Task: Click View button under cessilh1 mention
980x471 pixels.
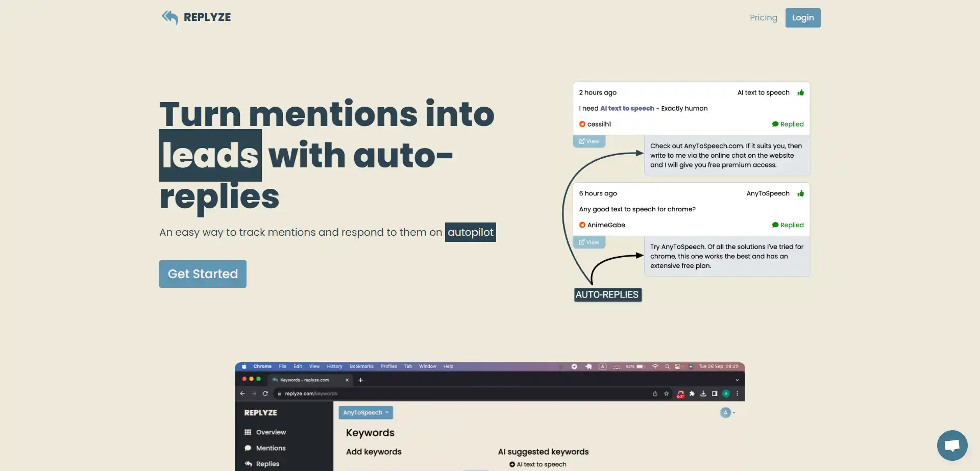Action: tap(589, 141)
